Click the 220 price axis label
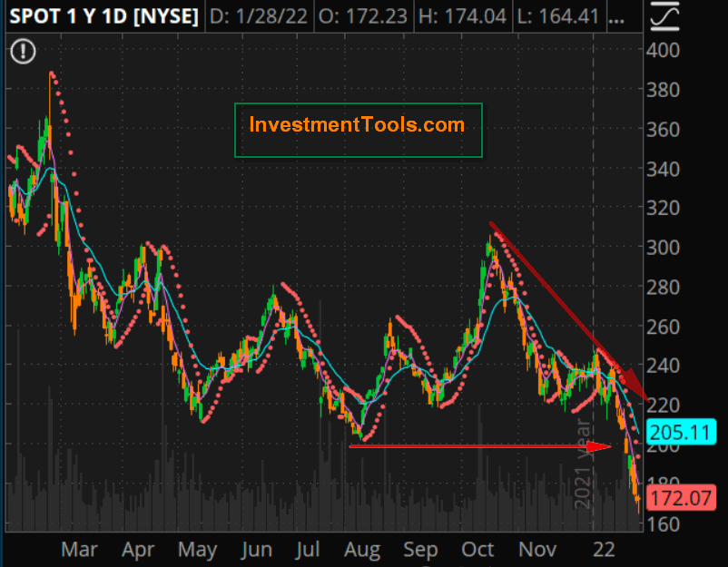This screenshot has width=728, height=567. (x=663, y=406)
